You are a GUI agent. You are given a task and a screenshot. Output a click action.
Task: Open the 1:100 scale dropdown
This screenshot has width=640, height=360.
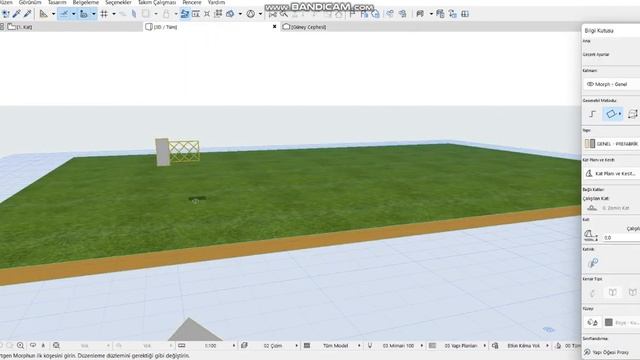(x=210, y=346)
